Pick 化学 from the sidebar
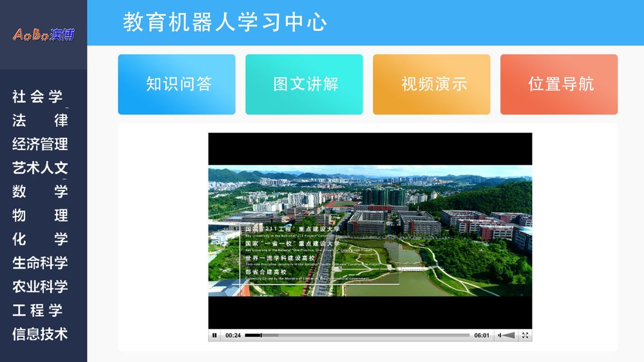This screenshot has width=644, height=362. 40,239
